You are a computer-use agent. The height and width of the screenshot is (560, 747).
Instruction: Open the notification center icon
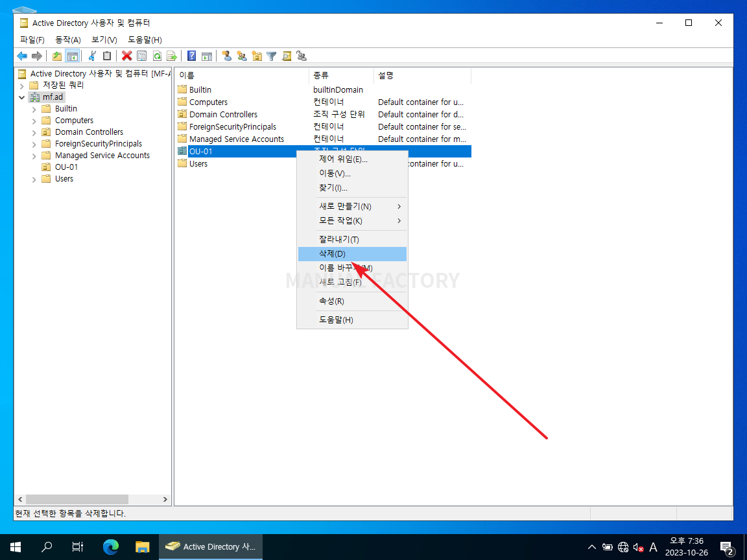pos(727,547)
